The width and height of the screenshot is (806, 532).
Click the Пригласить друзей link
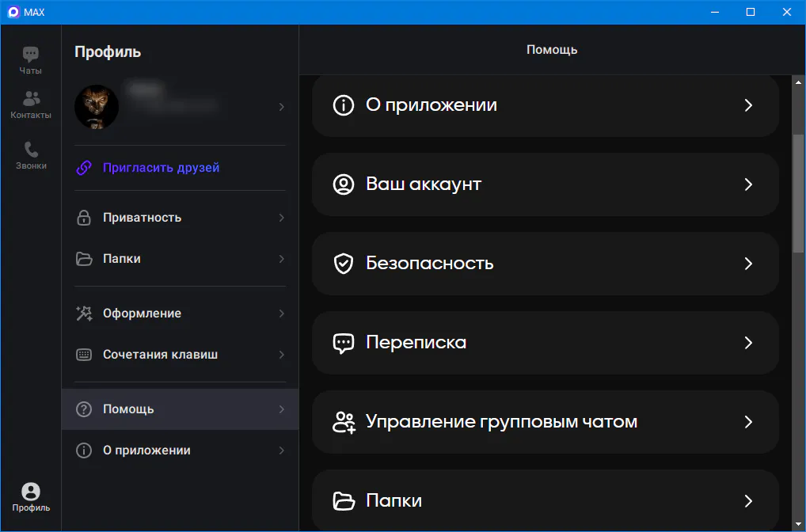coord(161,168)
